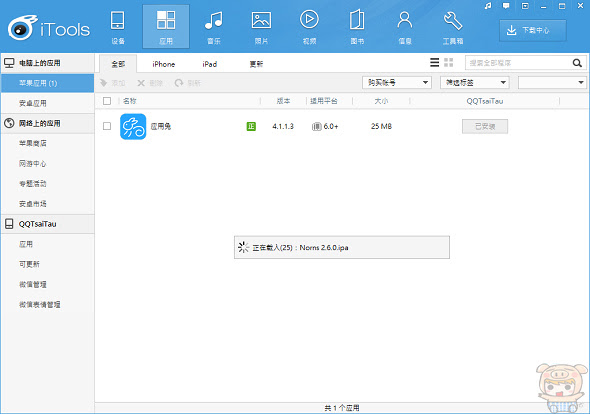Click the chat bubble feedback icon
Image resolution: width=590 pixels, height=414 pixels.
click(x=506, y=6)
